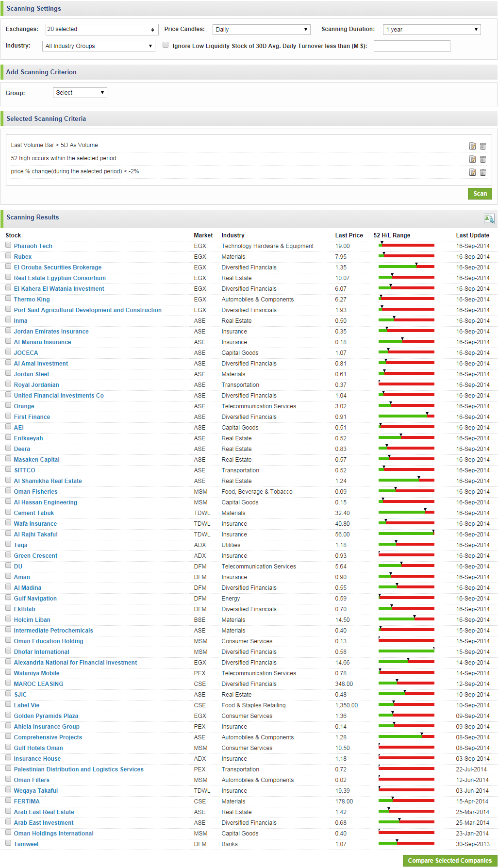The width and height of the screenshot is (498, 868).
Task: Delete the 'Last Volume Bar > 5D Av Volume' criterion
Action: point(483,146)
